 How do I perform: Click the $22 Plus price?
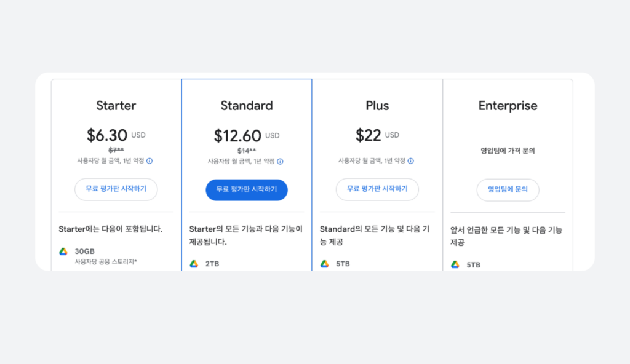369,135
